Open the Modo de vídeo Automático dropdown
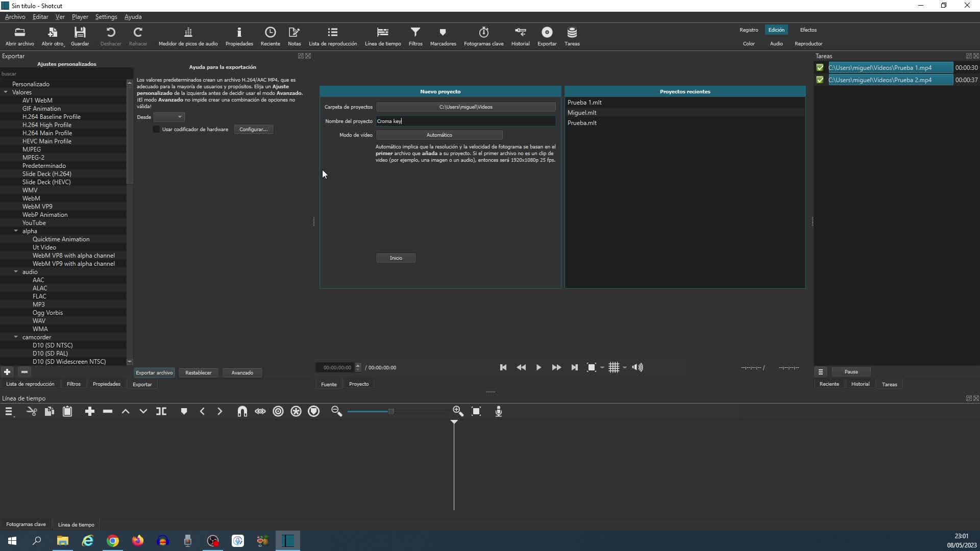 [x=439, y=135]
